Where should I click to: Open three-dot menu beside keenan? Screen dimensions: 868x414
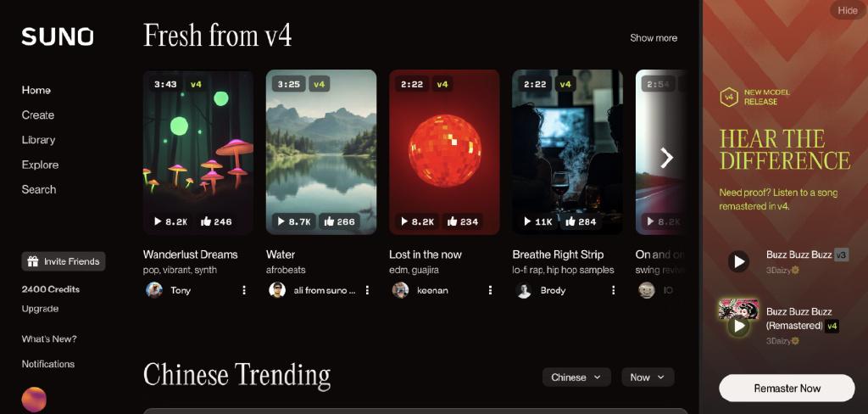click(x=490, y=290)
